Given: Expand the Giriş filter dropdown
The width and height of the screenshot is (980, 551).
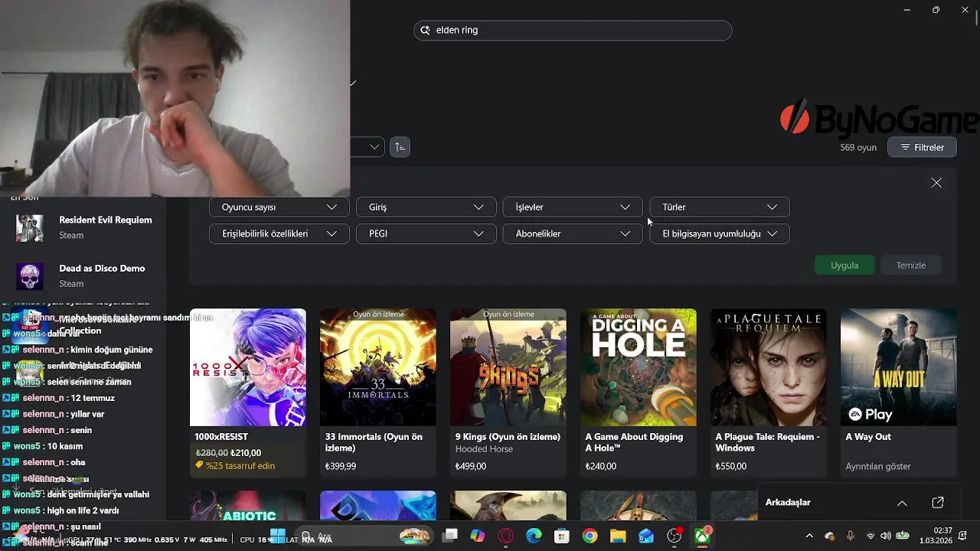Looking at the screenshot, I should [426, 207].
